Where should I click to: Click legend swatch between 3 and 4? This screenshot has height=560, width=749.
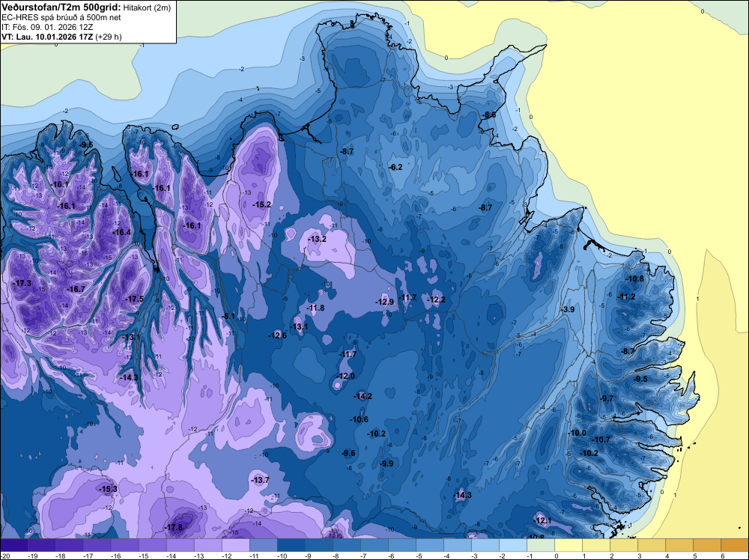click(x=652, y=546)
